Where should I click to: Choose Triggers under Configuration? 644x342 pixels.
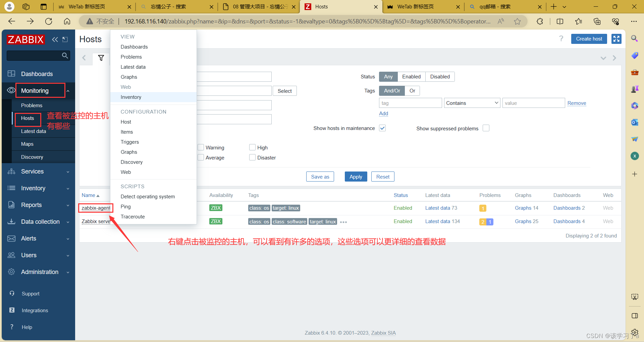pos(153,142)
